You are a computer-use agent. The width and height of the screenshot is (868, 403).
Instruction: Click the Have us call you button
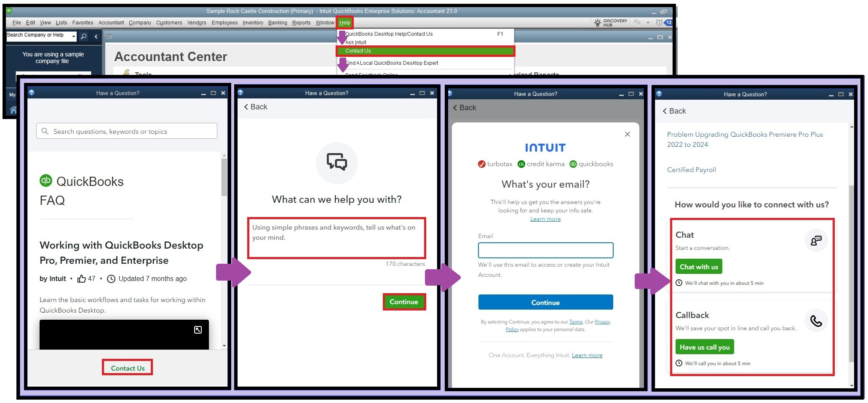(x=705, y=347)
